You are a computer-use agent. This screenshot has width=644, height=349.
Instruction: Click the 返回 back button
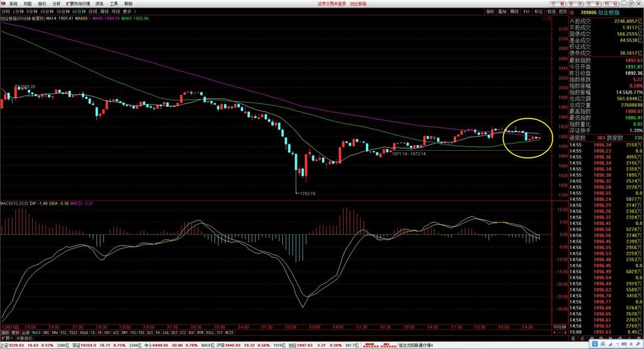pos(562,11)
